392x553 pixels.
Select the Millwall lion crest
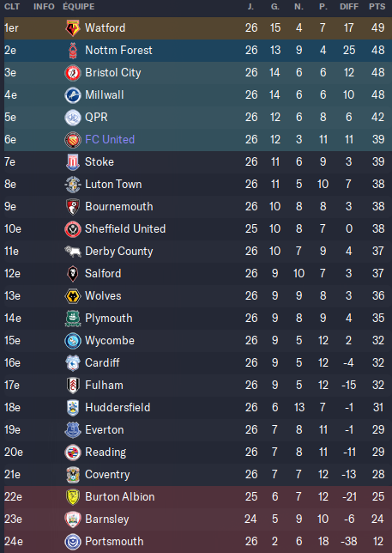[x=73, y=94]
